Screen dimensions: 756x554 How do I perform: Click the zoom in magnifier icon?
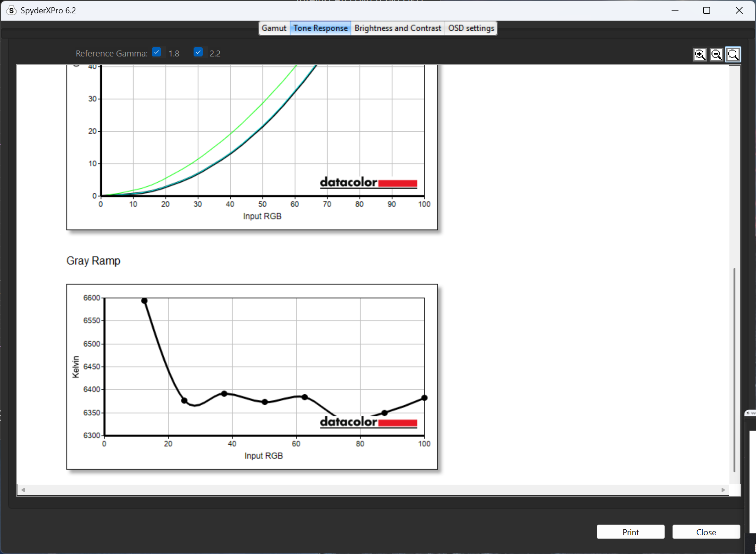pos(700,55)
